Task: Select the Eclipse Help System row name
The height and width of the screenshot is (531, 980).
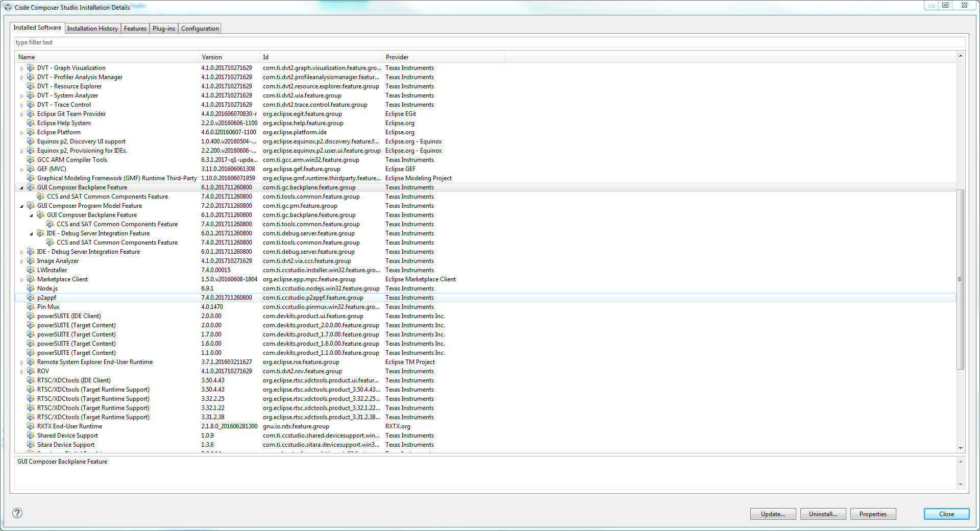Action: (x=64, y=123)
